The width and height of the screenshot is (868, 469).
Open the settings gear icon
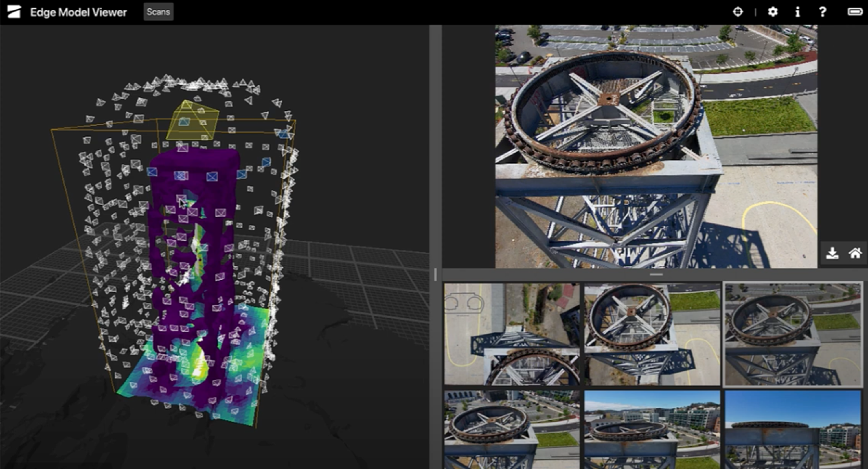[773, 12]
